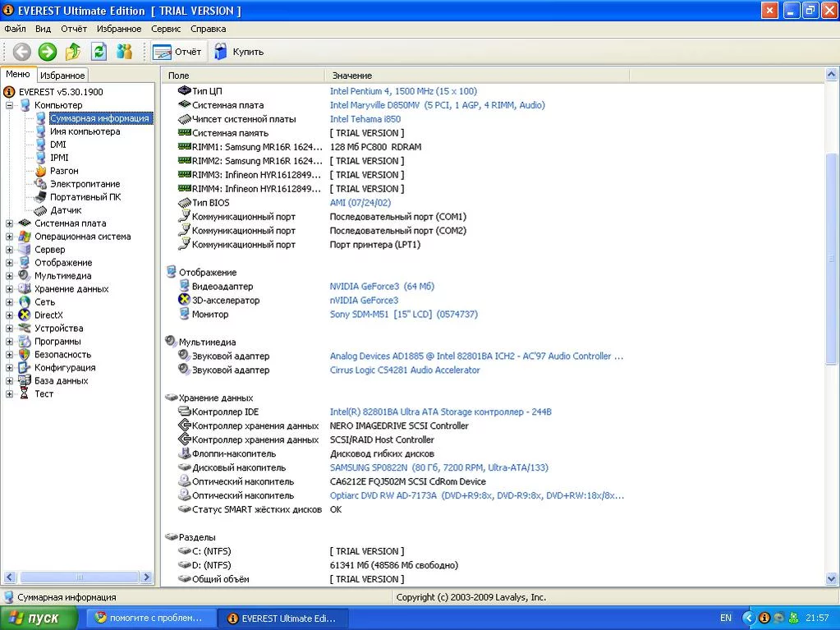The width and height of the screenshot is (840, 630).
Task: Click the Тип BIOS chip icon
Action: [184, 203]
